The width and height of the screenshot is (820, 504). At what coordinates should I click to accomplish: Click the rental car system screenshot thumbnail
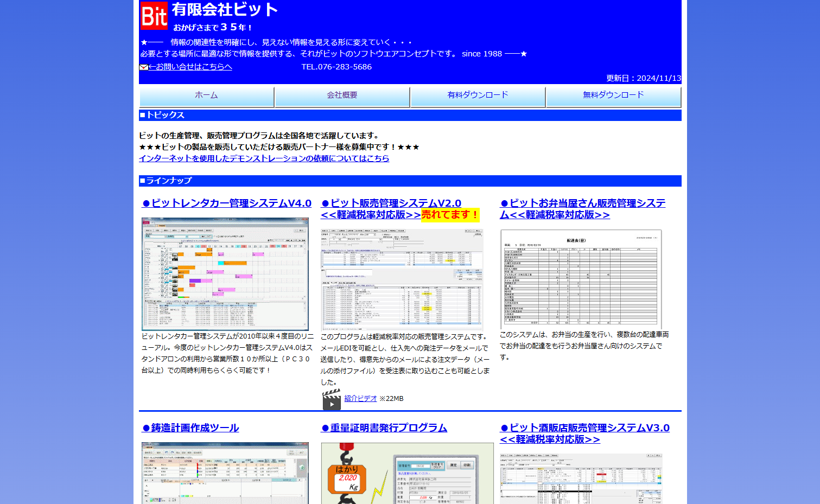point(225,274)
